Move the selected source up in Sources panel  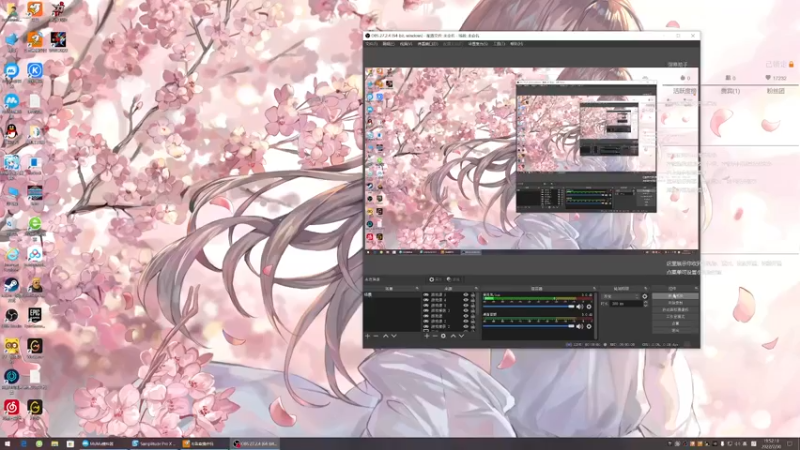(x=453, y=336)
